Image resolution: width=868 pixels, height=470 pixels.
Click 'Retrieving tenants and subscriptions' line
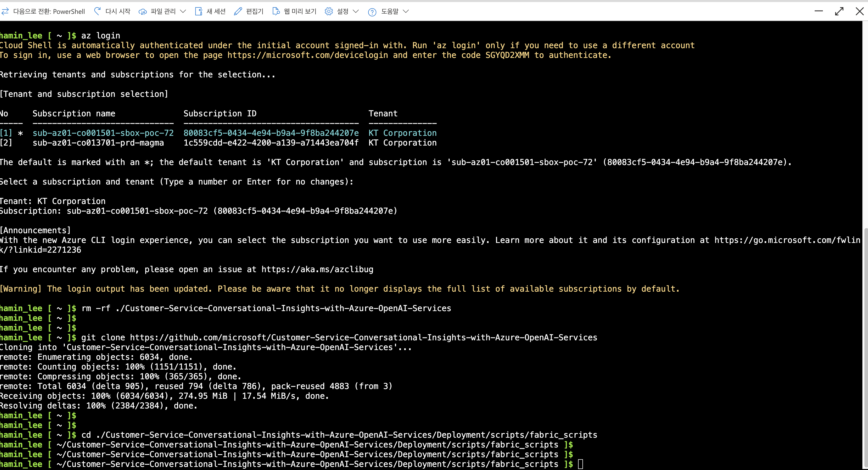point(137,75)
